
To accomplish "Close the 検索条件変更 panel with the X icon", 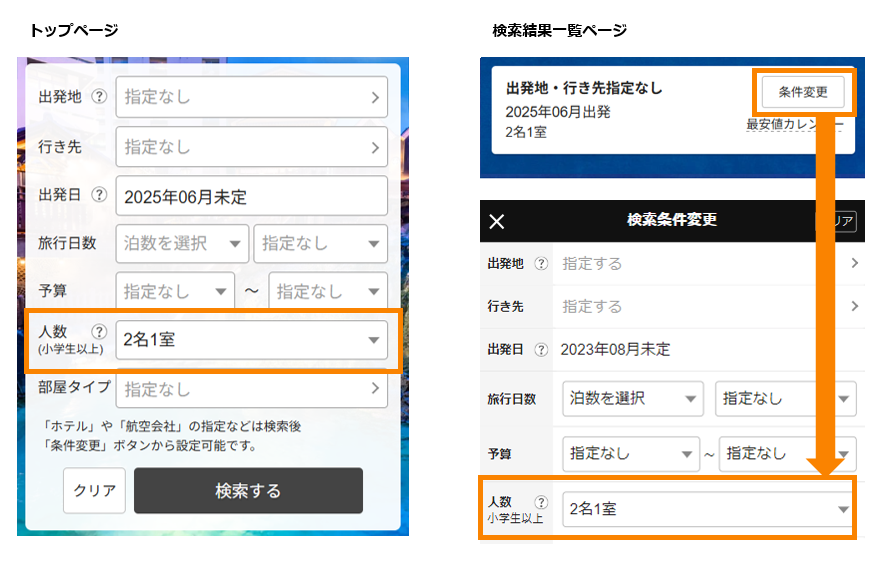I will tap(497, 221).
